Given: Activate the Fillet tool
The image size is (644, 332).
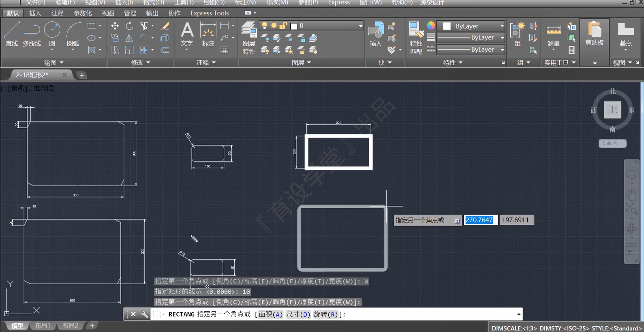Looking at the screenshot, I should [x=143, y=38].
